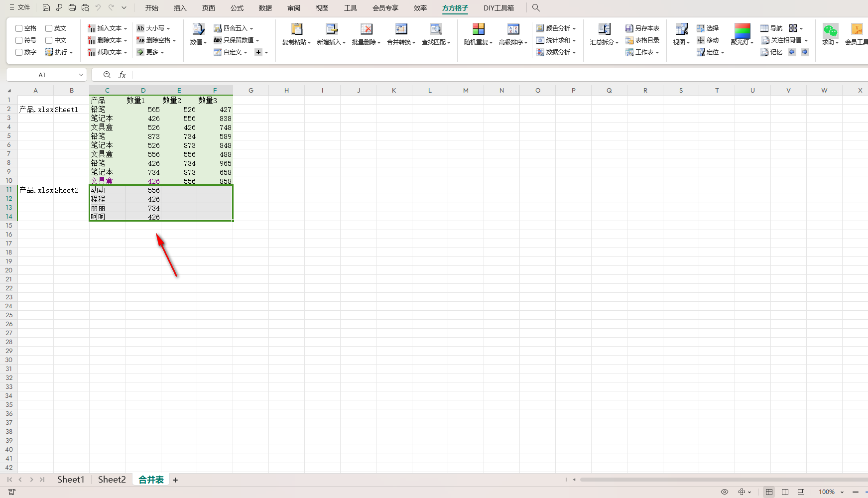Select the 随机重复 random repeat icon

478,29
